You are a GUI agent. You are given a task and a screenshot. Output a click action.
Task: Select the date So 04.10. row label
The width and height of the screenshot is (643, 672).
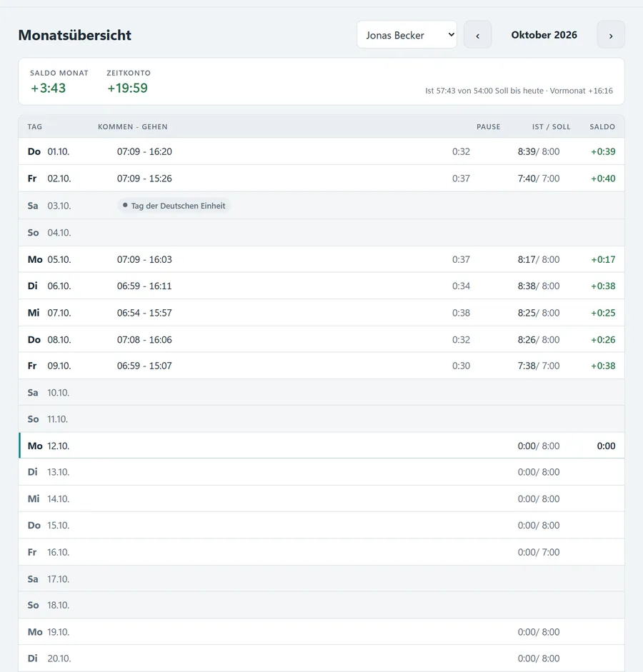49,233
